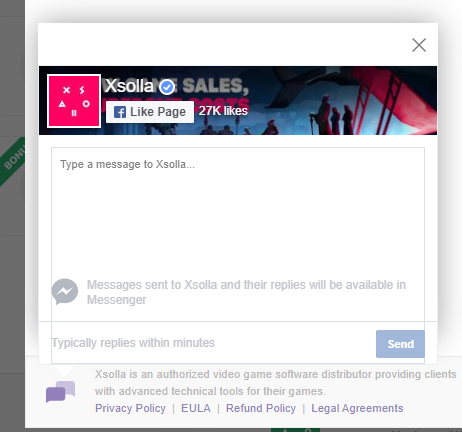
Task: Open the Xsolla page name link
Action: [129, 86]
